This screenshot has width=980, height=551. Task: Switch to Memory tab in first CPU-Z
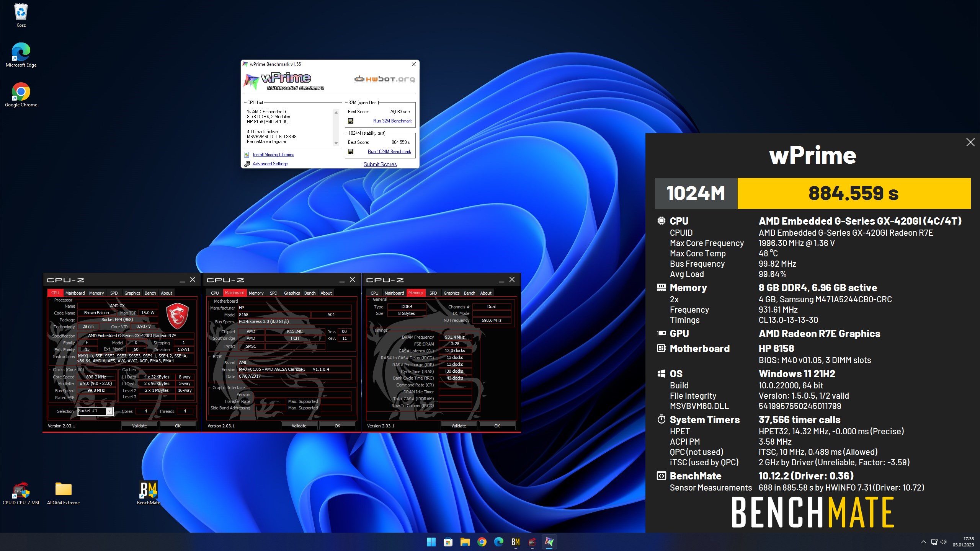pyautogui.click(x=96, y=293)
